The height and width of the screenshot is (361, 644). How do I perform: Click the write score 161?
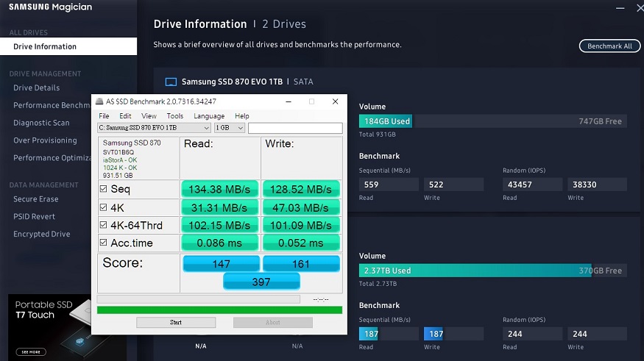[x=300, y=264]
